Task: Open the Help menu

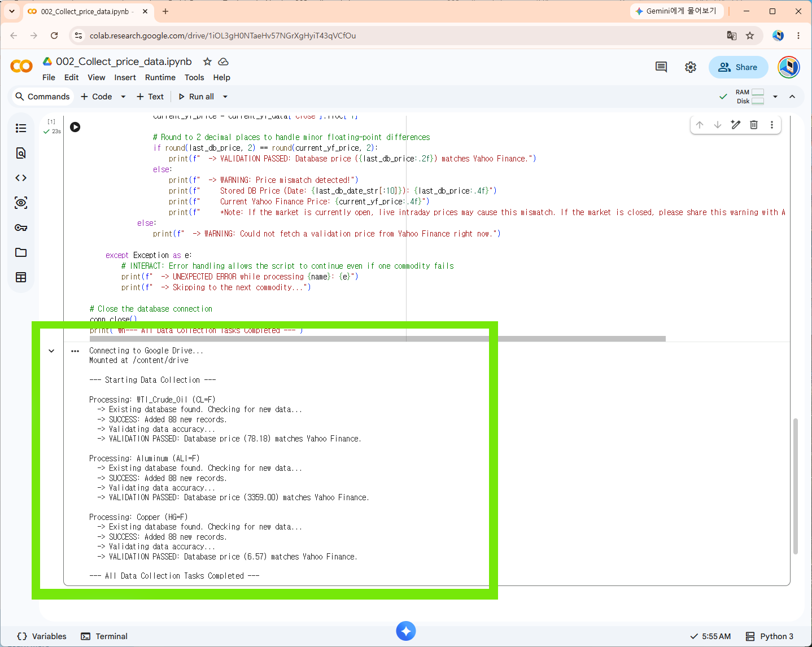Action: click(x=221, y=77)
